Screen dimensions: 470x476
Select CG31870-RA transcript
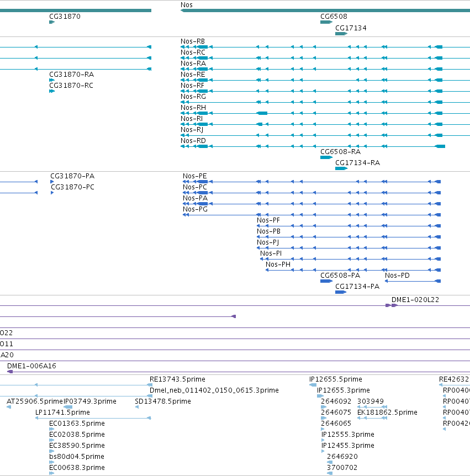coord(71,75)
